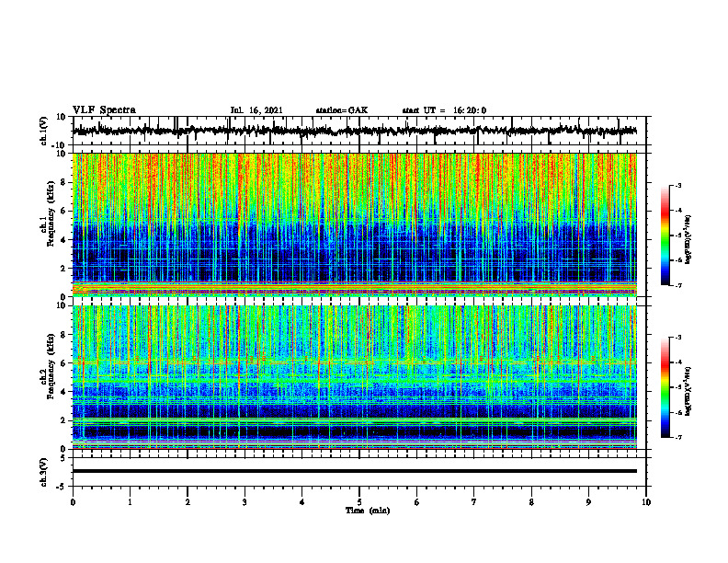Click the "-5" tick on ch.3(V) axis

(63, 486)
